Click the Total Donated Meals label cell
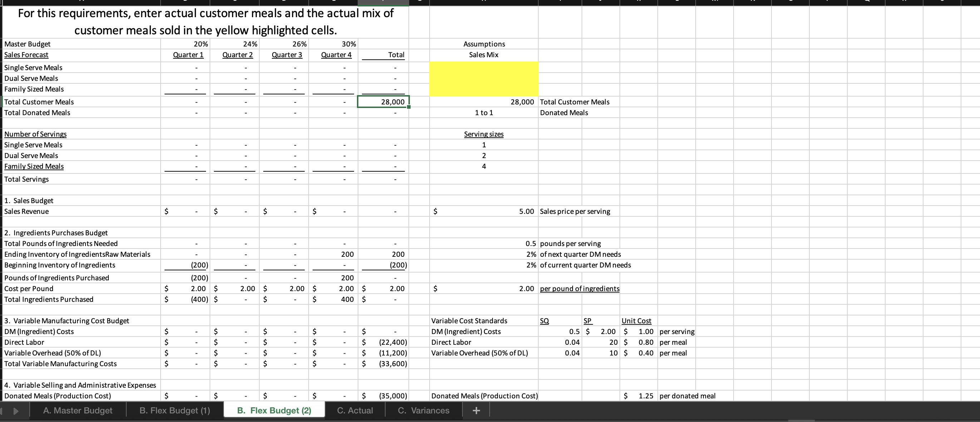Image resolution: width=980 pixels, height=422 pixels. pyautogui.click(x=37, y=112)
